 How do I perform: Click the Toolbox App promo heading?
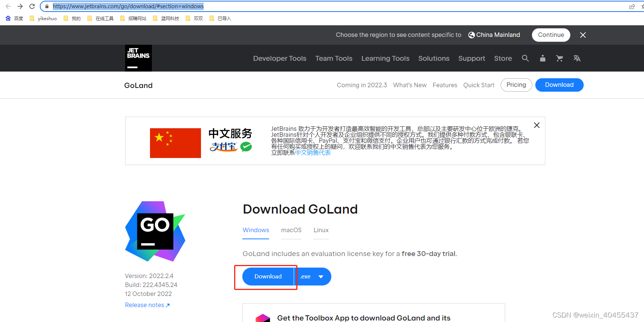364,318
